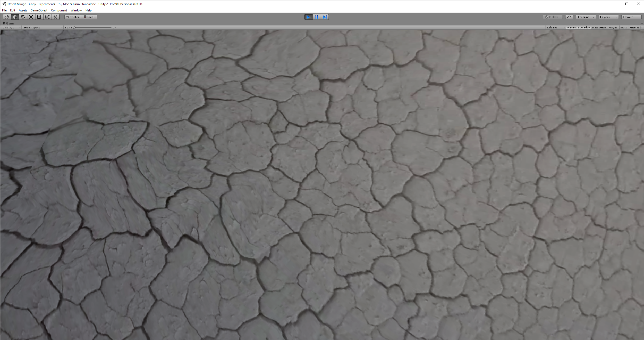Viewport: 644px width, 340px height.
Task: Toggle pivot mode Center button
Action: pyautogui.click(x=73, y=17)
